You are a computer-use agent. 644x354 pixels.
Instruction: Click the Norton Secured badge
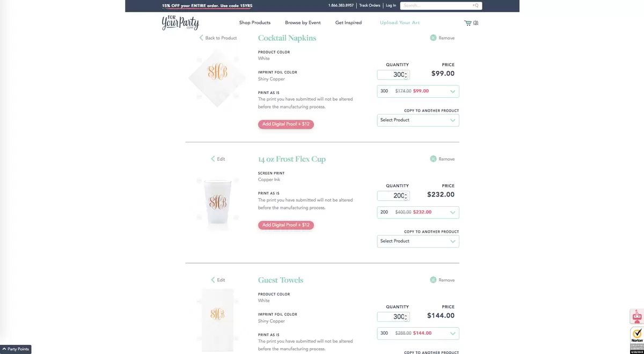point(636,339)
